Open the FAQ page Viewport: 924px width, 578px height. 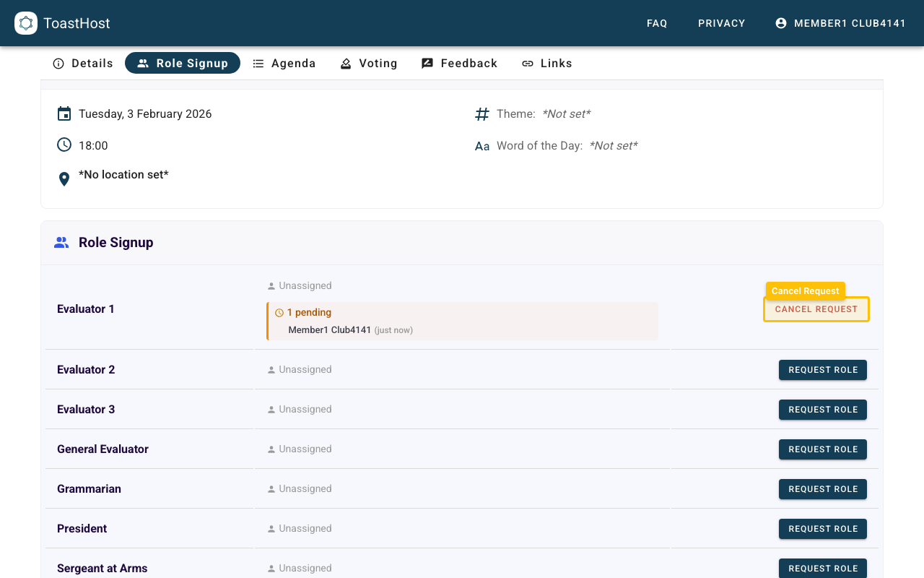click(x=657, y=22)
